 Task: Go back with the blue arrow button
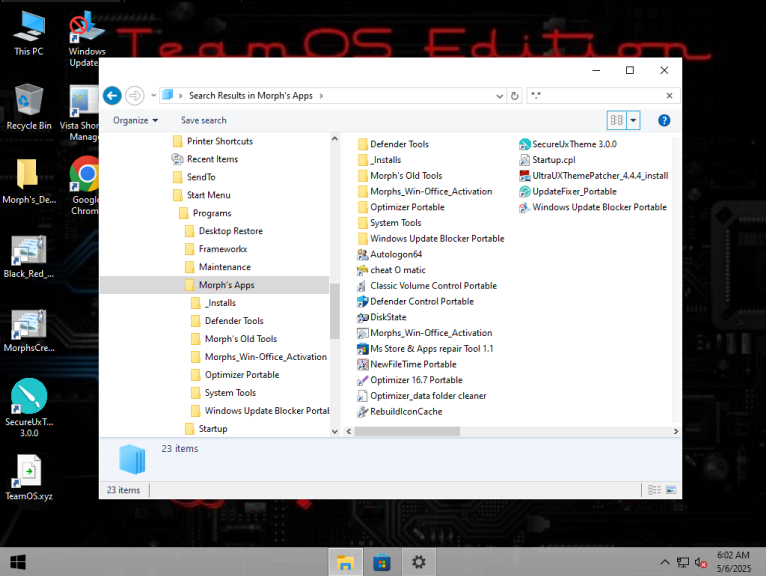click(112, 95)
